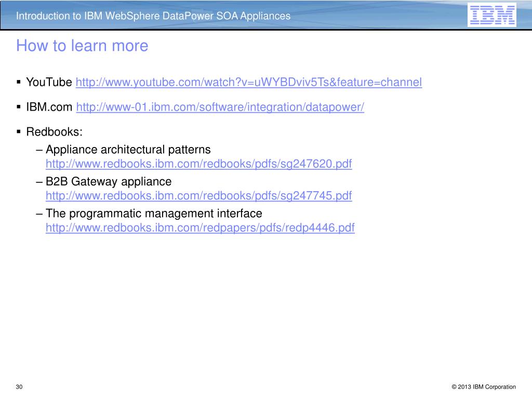Select 'B2B Gateway appliance' text
Viewport: 532px width, 399px height.
[109, 181]
